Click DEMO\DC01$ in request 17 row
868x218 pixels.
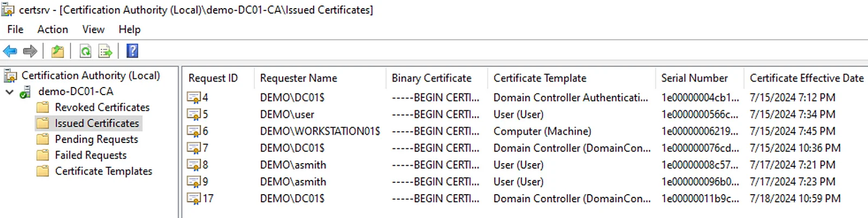point(292,199)
